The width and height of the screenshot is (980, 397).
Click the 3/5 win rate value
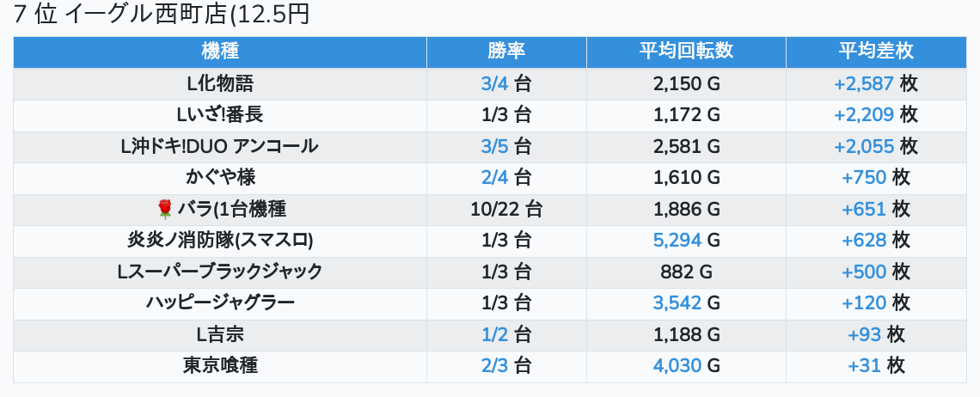[x=494, y=146]
